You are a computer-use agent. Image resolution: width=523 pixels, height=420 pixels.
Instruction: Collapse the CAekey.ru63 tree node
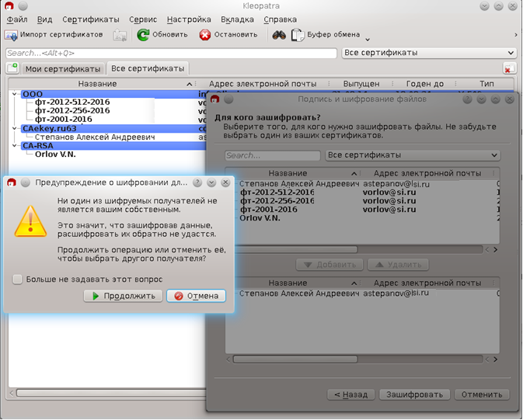click(14, 128)
